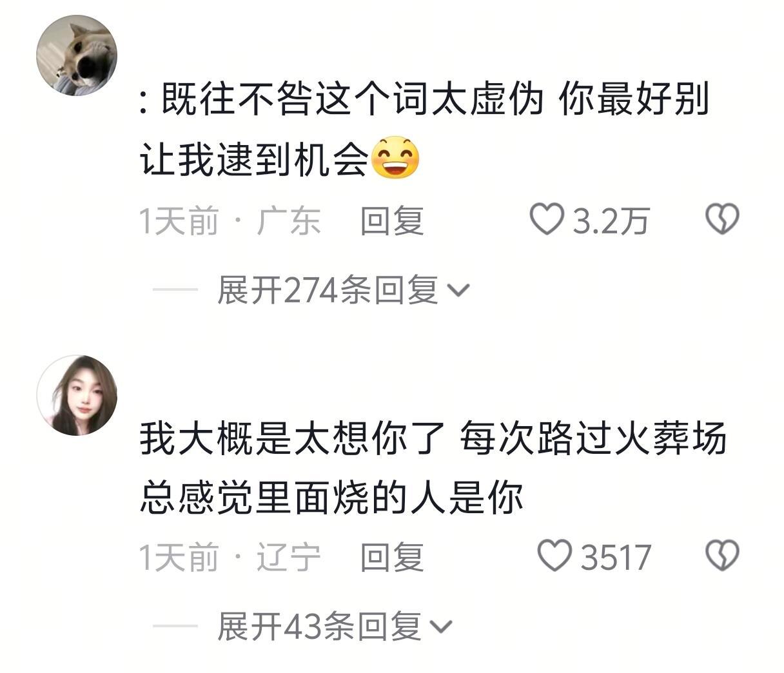Like the Liaoning comment with heart icon
This screenshot has width=784, height=673.
tap(555, 556)
